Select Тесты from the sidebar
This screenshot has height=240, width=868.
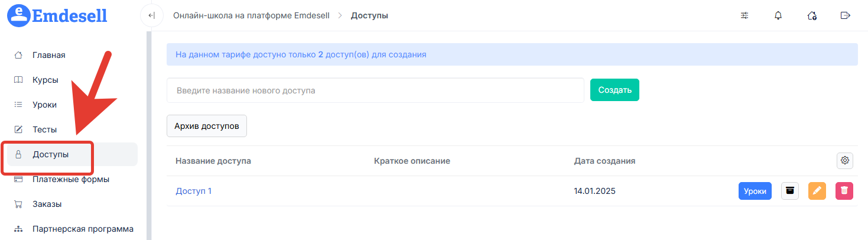(44, 129)
